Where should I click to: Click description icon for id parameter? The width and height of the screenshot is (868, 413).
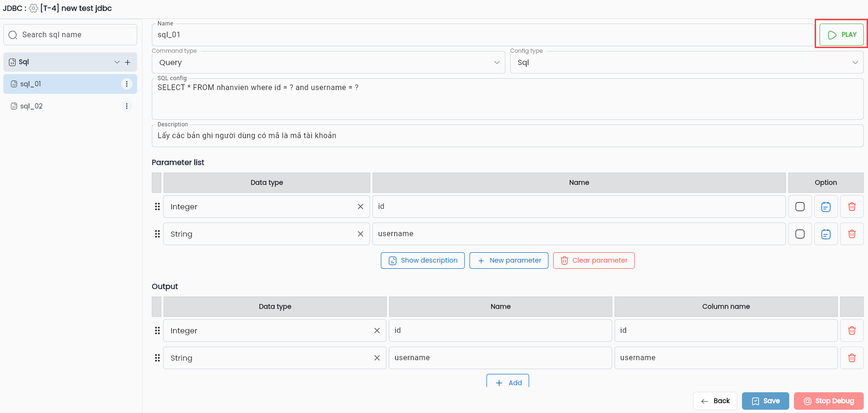tap(826, 206)
